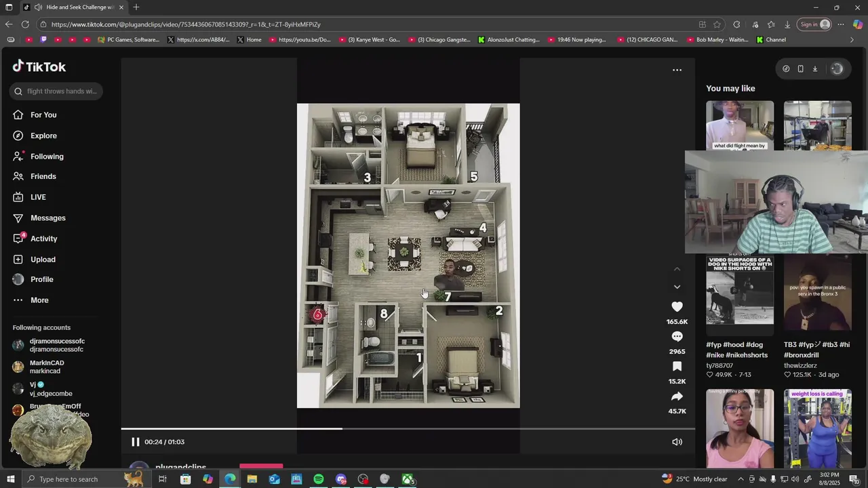868x488 pixels.
Task: Open the 'what did flight mean by' thumbnail
Action: pos(740,125)
